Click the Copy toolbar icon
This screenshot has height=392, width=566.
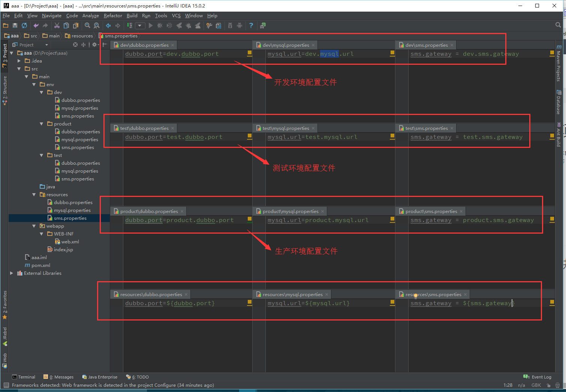tap(66, 25)
